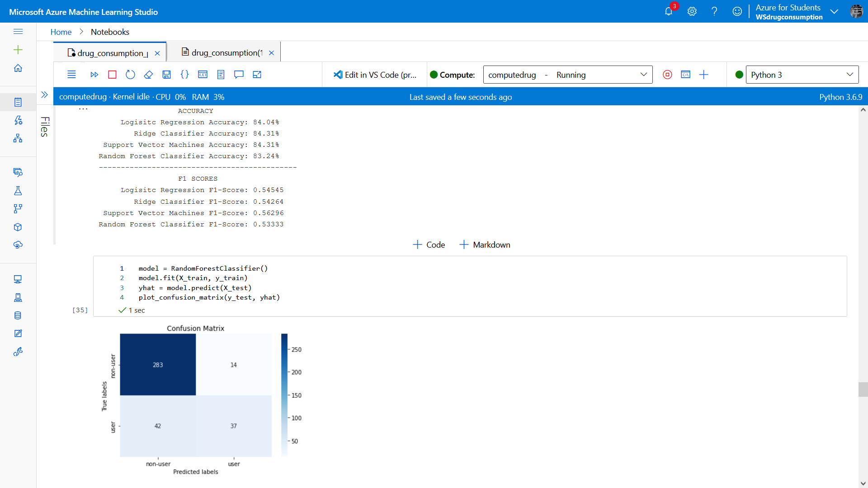868x488 pixels.
Task: Send feedback with the smiley icon
Action: click(737, 12)
